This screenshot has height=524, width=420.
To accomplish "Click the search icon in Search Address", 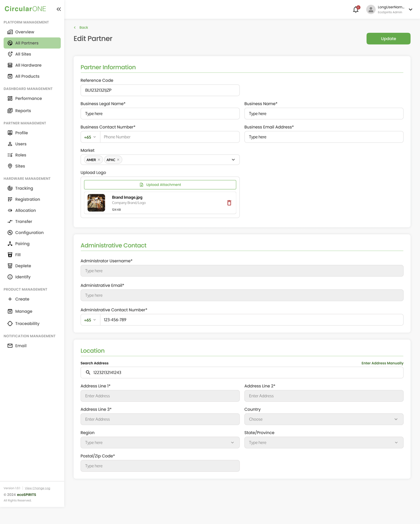I will [88, 373].
